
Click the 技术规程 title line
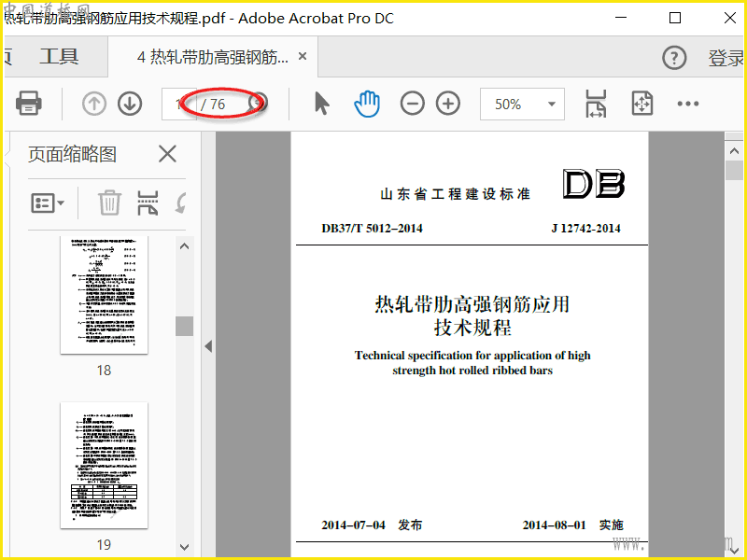point(472,328)
